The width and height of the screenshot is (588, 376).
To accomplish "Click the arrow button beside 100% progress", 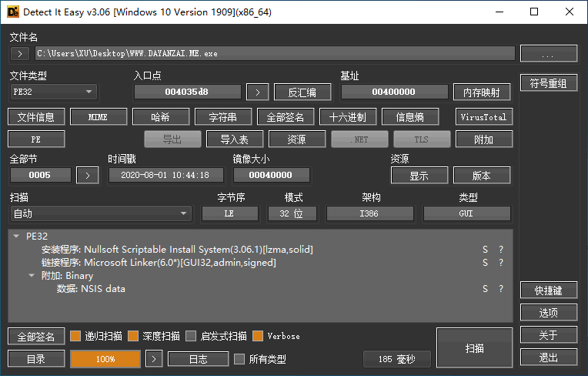I will point(154,359).
